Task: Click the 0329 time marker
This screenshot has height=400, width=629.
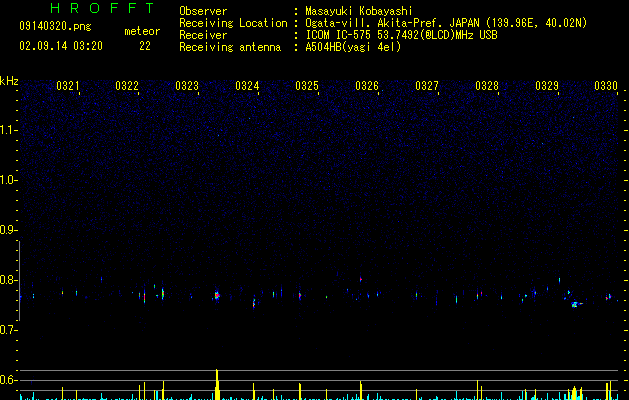Action: click(547, 86)
